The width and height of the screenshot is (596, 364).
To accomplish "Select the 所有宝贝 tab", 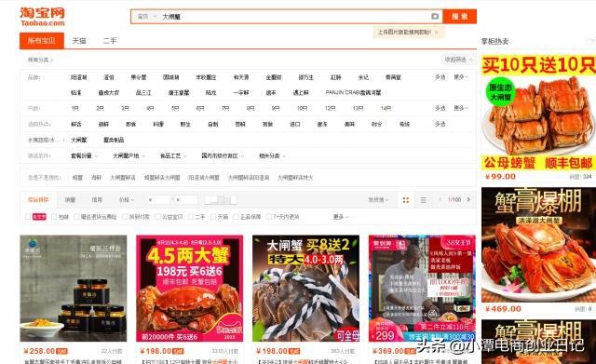I will [x=42, y=41].
